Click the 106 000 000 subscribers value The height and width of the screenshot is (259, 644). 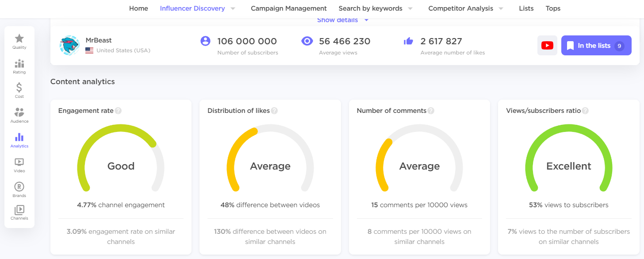point(247,41)
